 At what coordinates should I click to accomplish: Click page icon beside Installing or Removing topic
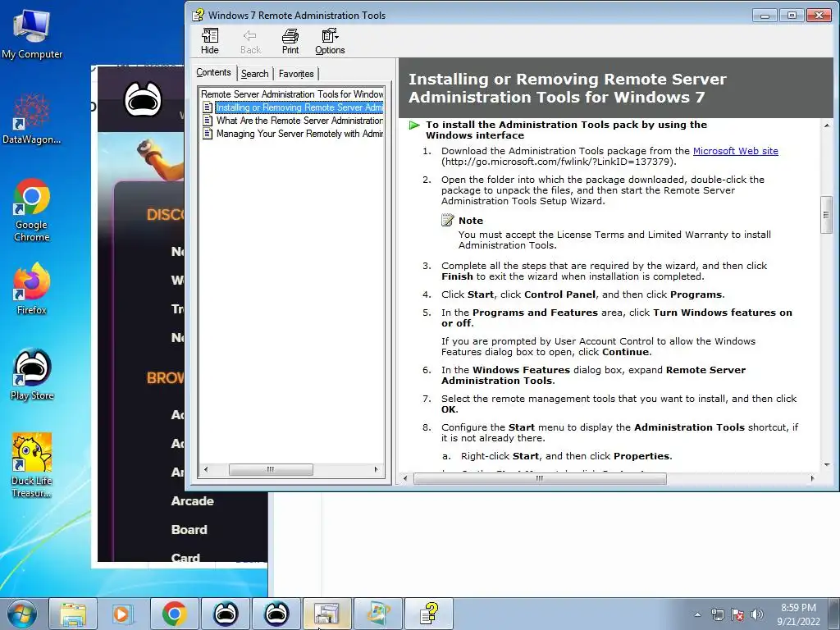click(x=208, y=107)
